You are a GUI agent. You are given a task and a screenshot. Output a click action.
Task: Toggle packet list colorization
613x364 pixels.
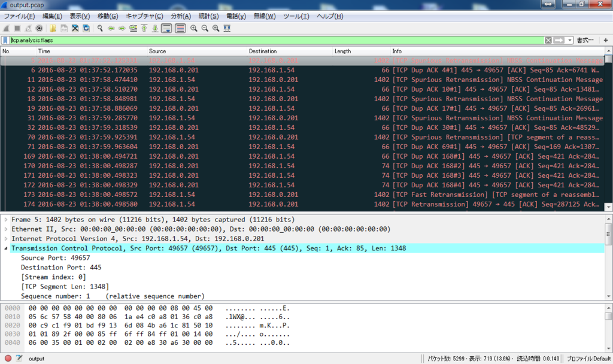pyautogui.click(x=180, y=28)
